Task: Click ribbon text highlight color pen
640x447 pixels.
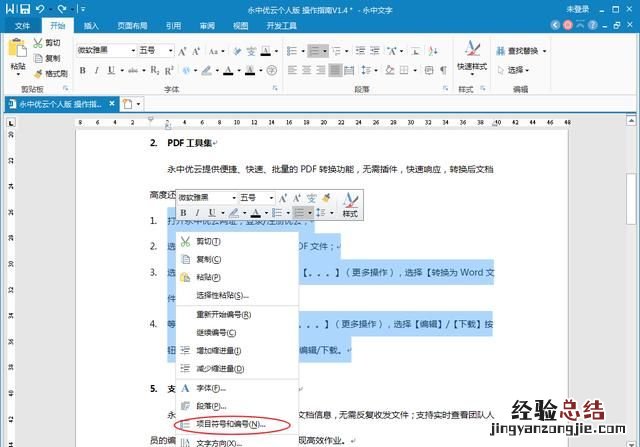Action: coord(207,71)
